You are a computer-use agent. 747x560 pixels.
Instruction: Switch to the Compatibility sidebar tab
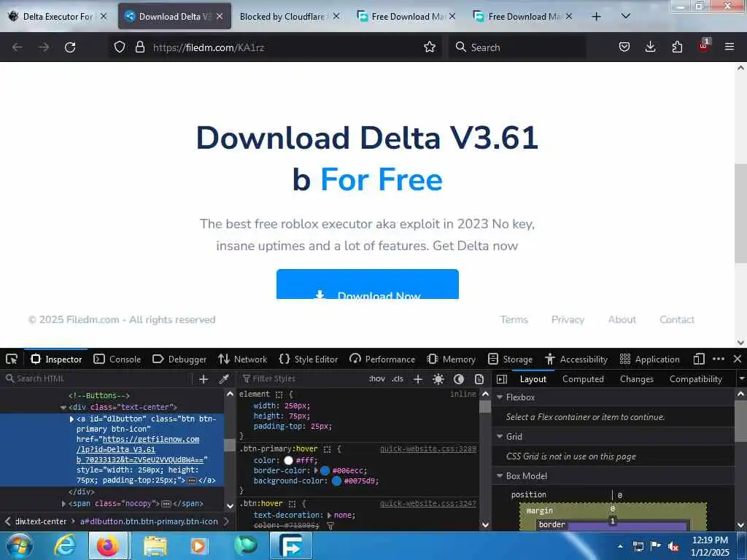(x=695, y=379)
